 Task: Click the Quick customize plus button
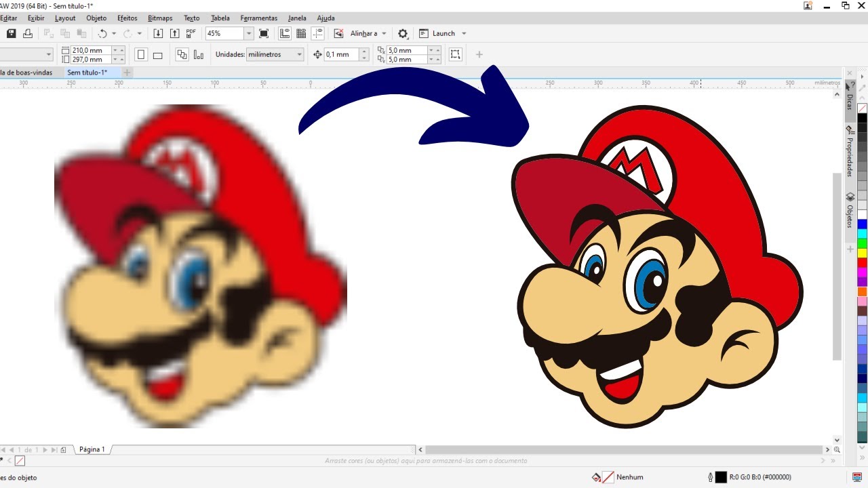pyautogui.click(x=479, y=54)
